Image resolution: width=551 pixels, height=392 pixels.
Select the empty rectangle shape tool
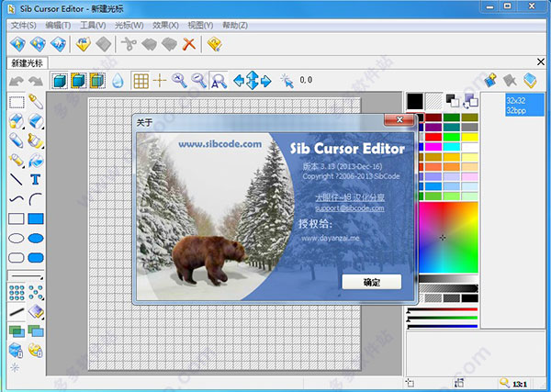pos(17,218)
